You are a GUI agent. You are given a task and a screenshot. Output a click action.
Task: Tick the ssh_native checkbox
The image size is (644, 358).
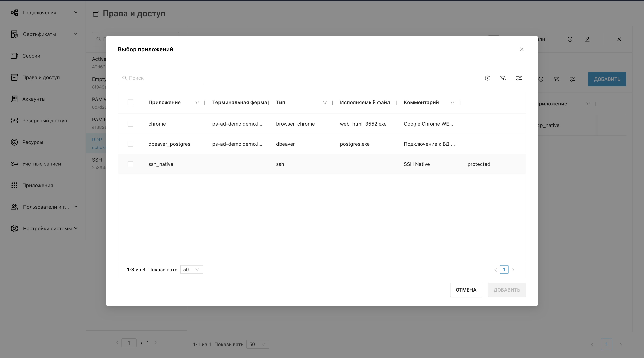click(130, 164)
